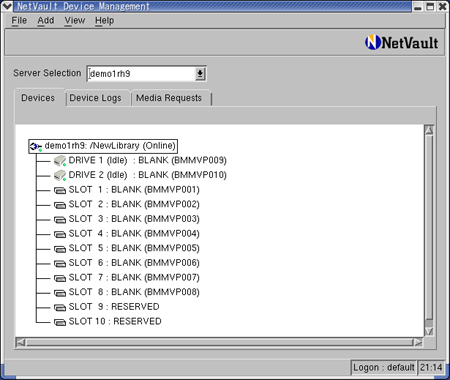This screenshot has width=450, height=380.
Task: Click the NetVault logo
Action: click(402, 43)
